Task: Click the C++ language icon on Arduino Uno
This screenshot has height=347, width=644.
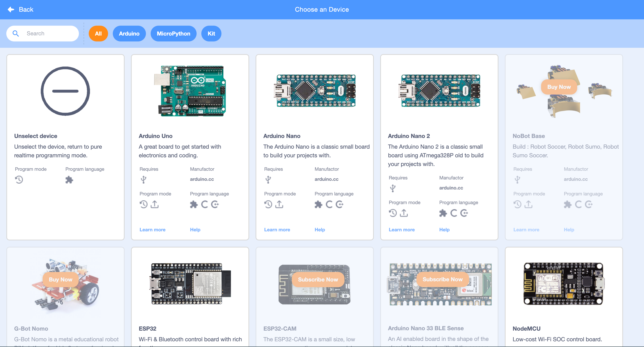Action: (215, 204)
